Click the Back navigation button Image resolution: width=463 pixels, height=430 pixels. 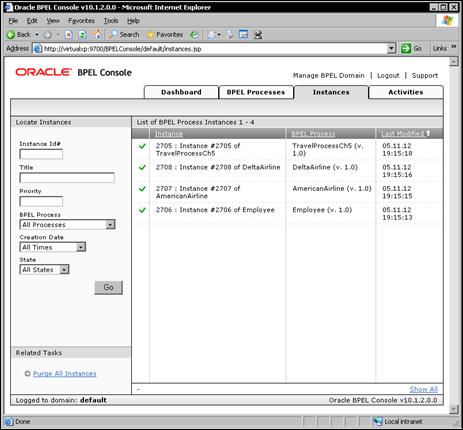pos(19,35)
